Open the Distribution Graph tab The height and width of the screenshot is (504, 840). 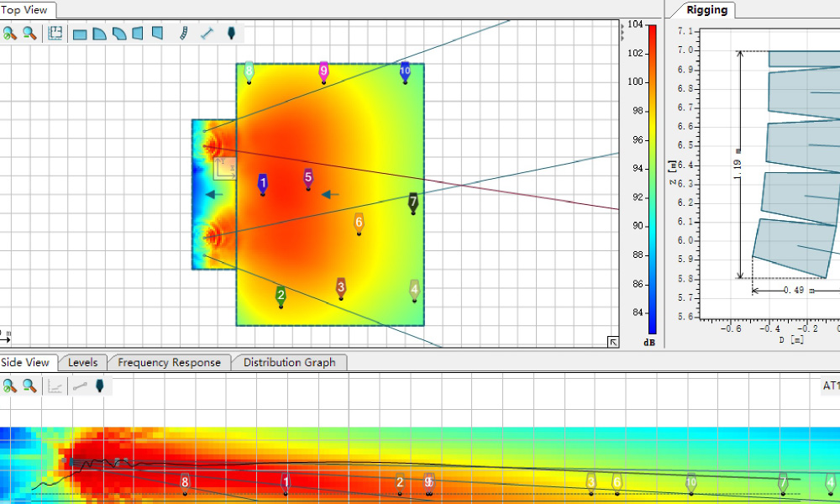[289, 363]
